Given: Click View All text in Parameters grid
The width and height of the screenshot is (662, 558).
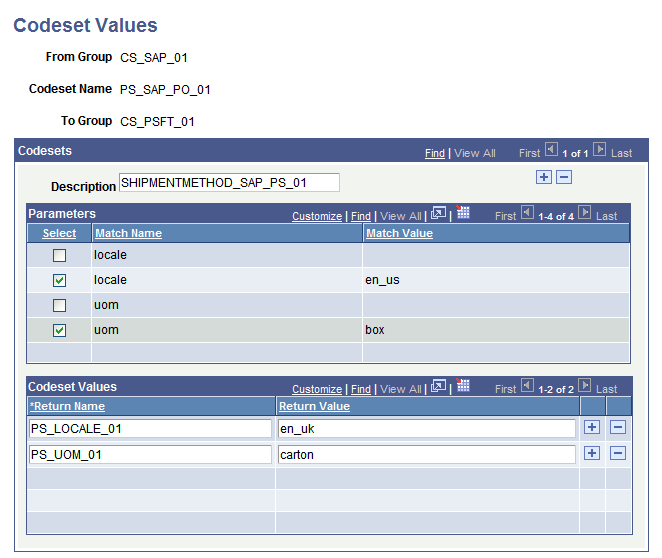Looking at the screenshot, I should 401,216.
